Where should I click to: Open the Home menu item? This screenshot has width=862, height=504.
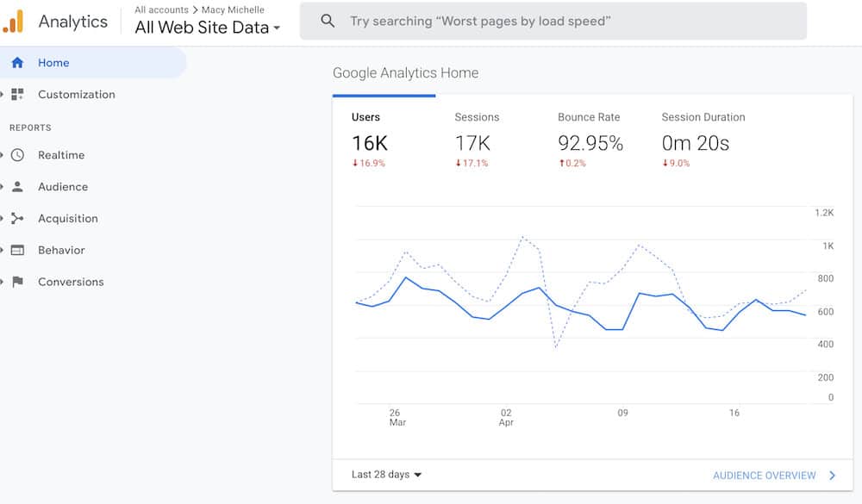point(92,63)
